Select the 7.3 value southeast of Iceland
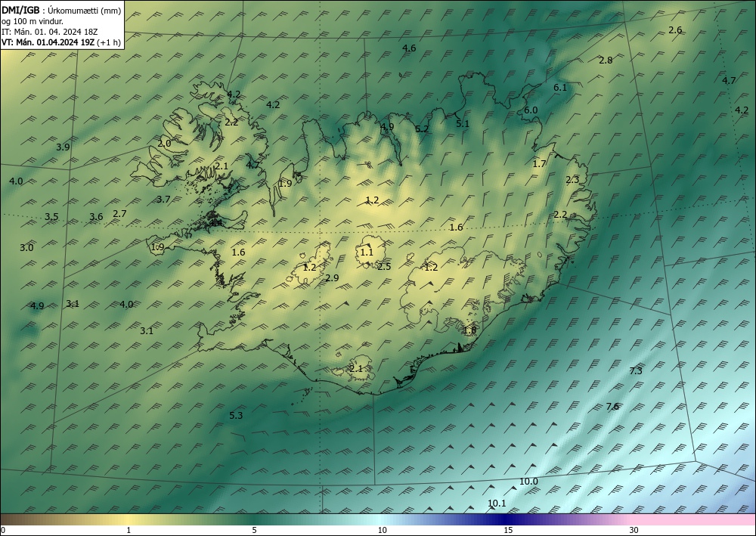Image resolution: width=756 pixels, height=536 pixels. [636, 370]
